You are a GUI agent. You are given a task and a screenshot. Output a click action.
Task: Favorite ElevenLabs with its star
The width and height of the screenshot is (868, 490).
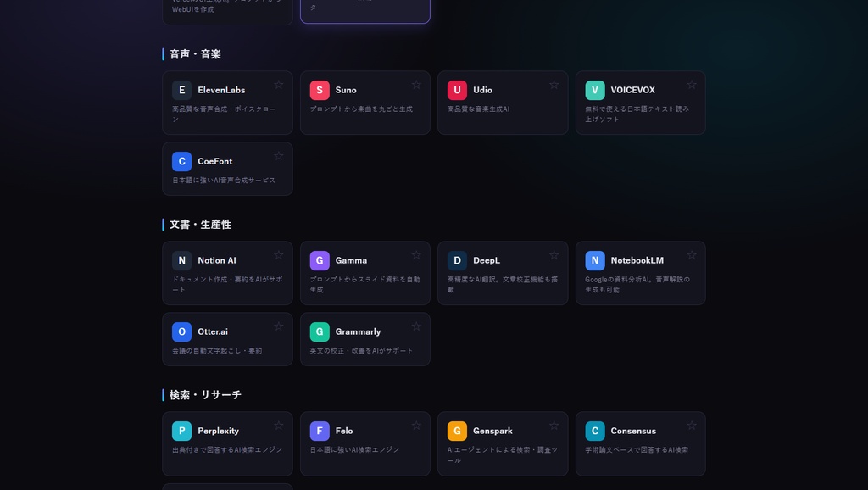[278, 85]
